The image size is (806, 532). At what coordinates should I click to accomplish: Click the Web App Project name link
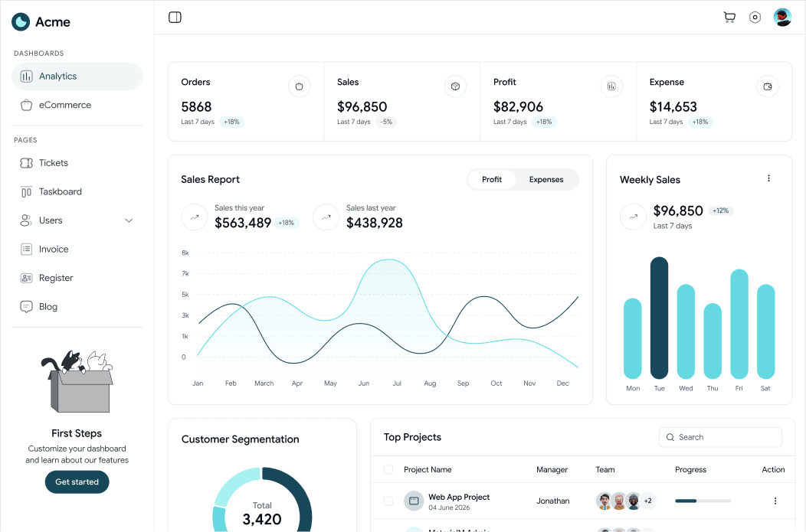pos(459,497)
